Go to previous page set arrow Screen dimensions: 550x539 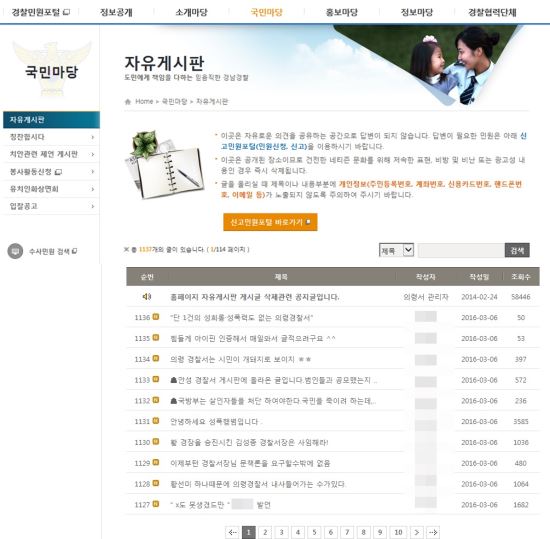[x=232, y=532]
